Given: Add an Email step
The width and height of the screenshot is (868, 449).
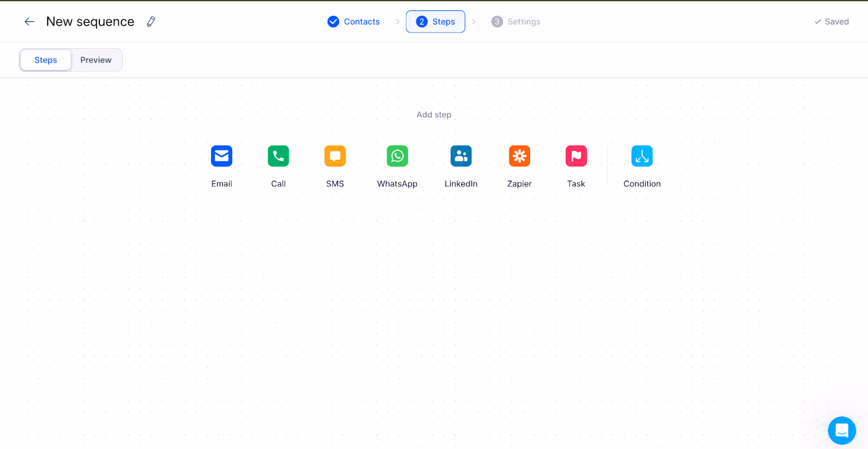Looking at the screenshot, I should [221, 156].
